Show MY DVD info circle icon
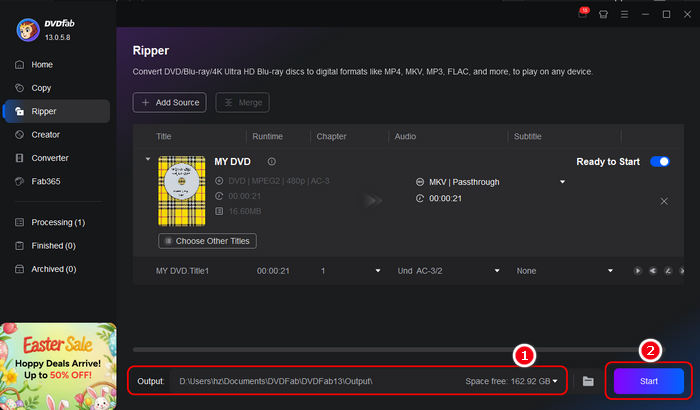This screenshot has width=700, height=410. click(271, 162)
